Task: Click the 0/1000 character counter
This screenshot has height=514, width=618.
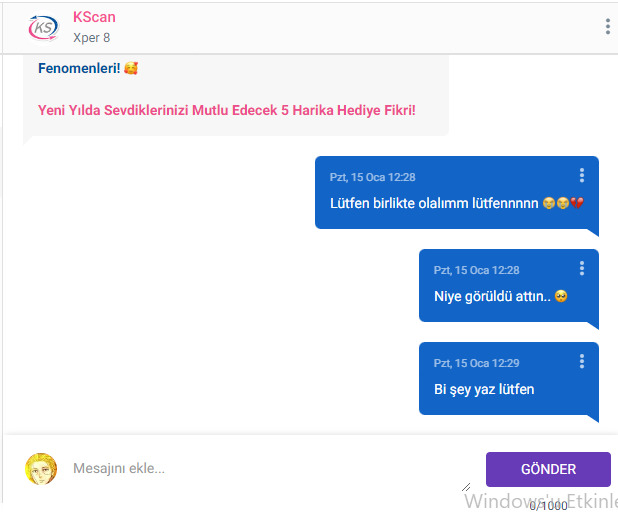Action: (548, 506)
